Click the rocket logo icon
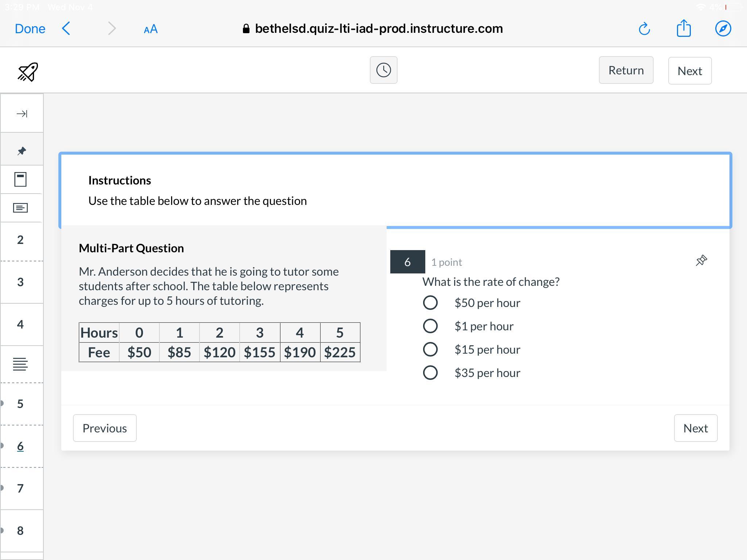The width and height of the screenshot is (747, 560). pos(28,71)
